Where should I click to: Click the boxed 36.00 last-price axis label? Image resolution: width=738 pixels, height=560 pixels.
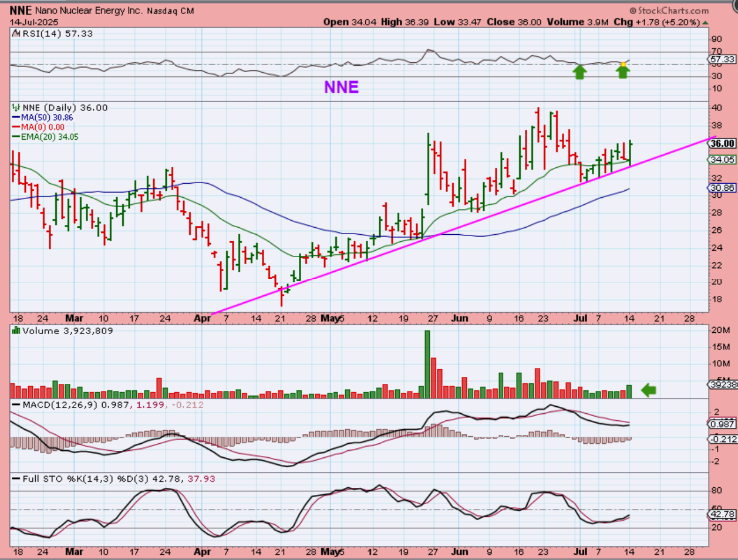coord(722,143)
